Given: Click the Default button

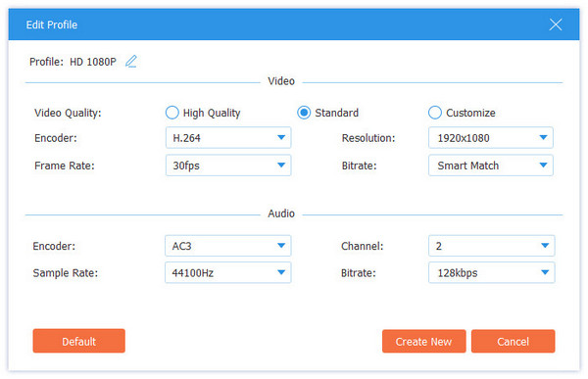Looking at the screenshot, I should tap(79, 341).
